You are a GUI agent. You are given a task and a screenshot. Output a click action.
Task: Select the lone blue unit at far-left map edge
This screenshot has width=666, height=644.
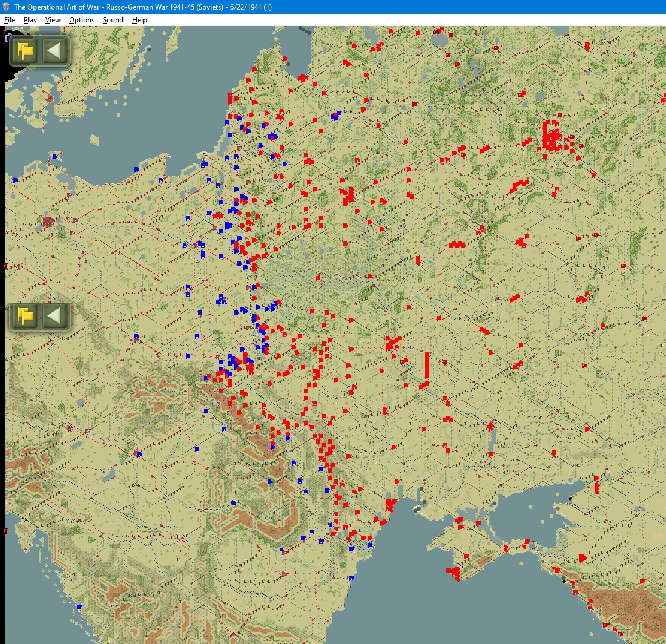15,180
